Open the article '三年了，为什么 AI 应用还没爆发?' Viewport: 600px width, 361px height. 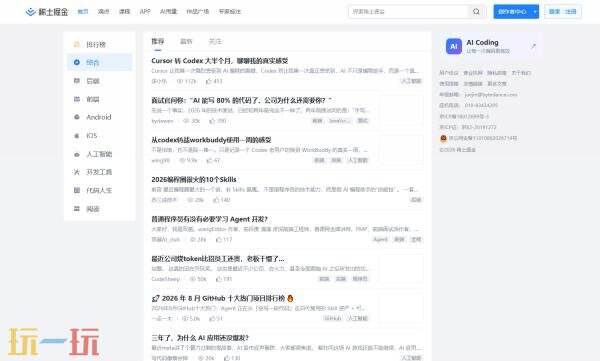coord(200,338)
